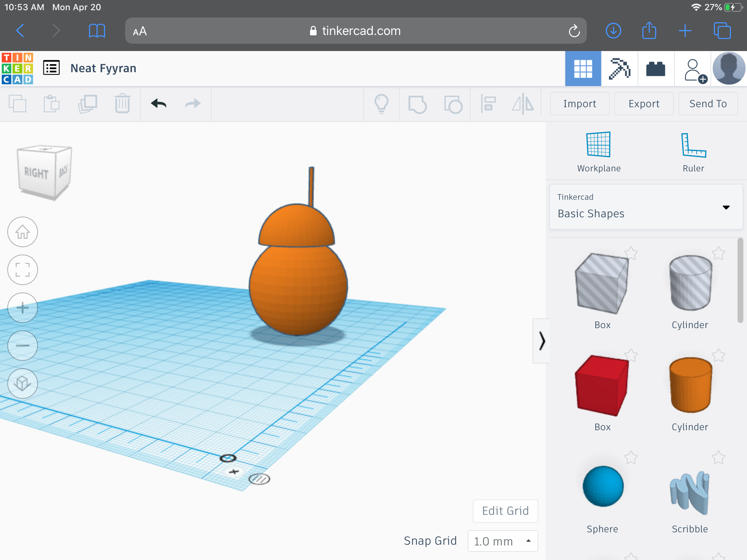This screenshot has height=560, width=747.
Task: Zoom in with plus button
Action: [23, 308]
